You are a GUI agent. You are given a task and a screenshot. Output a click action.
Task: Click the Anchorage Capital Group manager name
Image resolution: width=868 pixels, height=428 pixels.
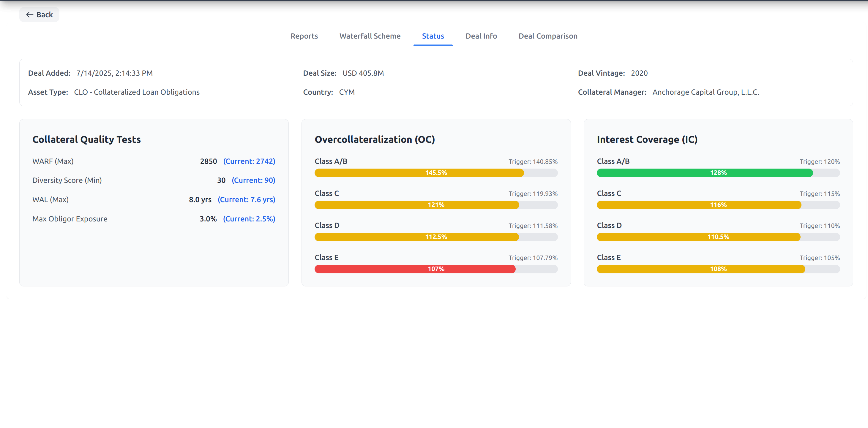pyautogui.click(x=706, y=92)
